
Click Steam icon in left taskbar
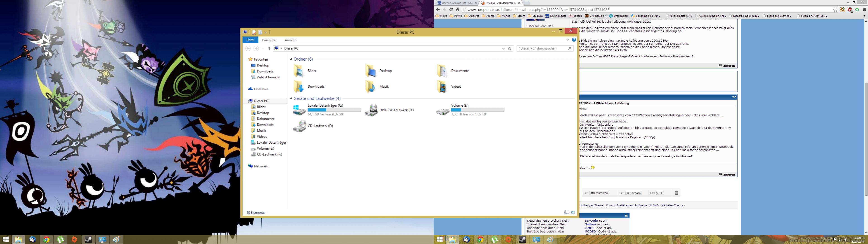[88, 240]
